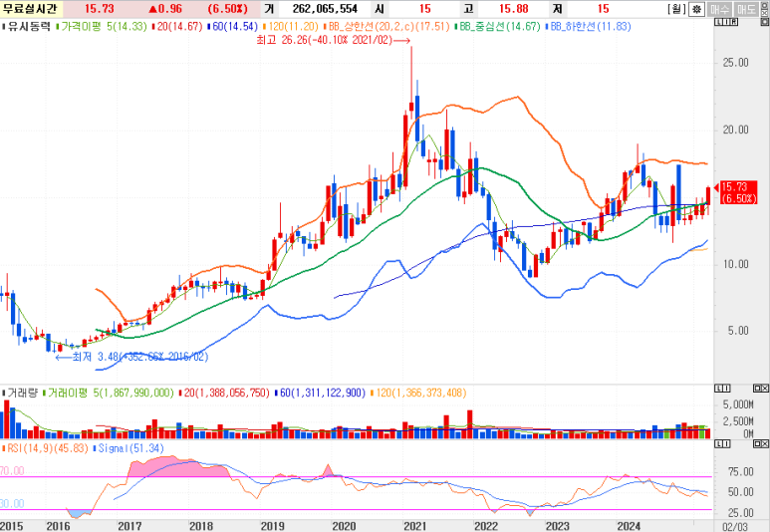
Task: Click the 30.00 RSI oversold level label
Action: click(12, 504)
